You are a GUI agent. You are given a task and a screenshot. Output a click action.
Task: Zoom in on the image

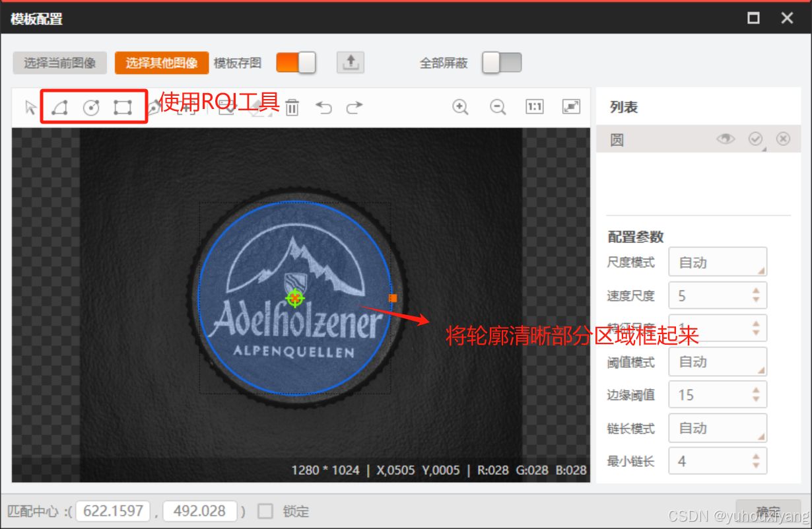[x=461, y=107]
